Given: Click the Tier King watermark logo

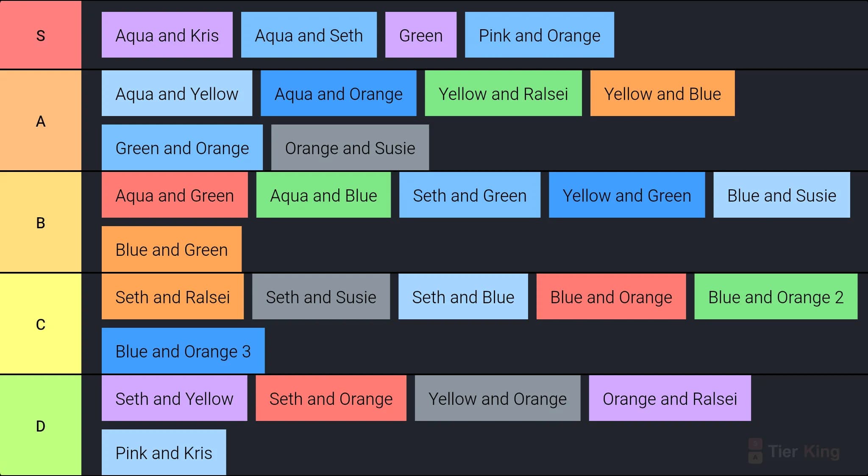Looking at the screenshot, I should point(794,451).
